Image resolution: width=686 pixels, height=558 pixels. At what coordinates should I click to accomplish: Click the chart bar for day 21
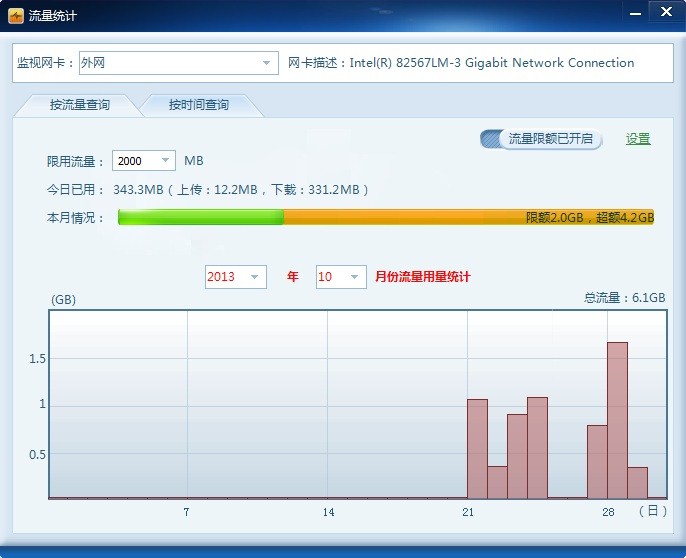[x=477, y=448]
